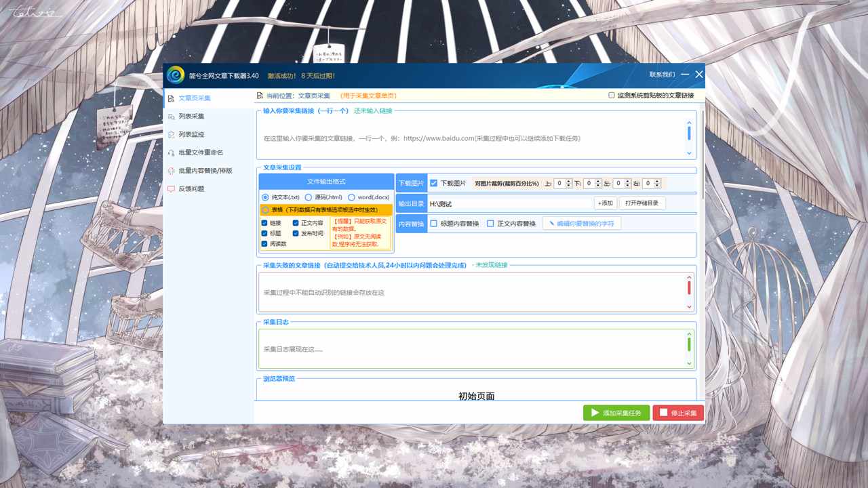Screen dimensions: 868x488
Task: Click the article link input text area
Action: 471,138
